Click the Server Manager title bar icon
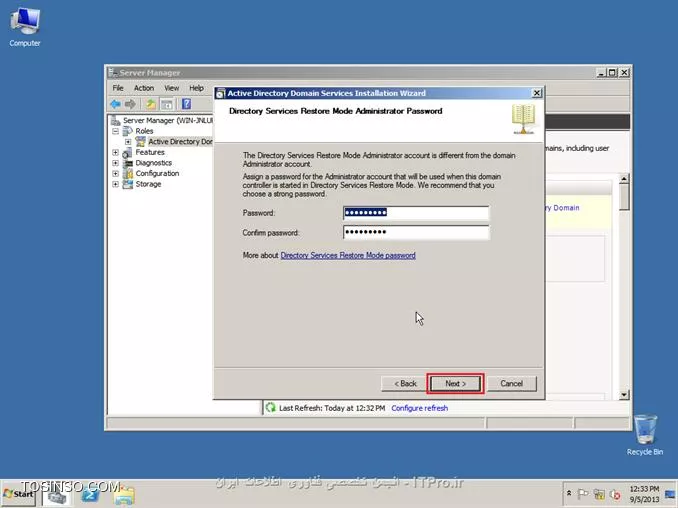 (113, 73)
